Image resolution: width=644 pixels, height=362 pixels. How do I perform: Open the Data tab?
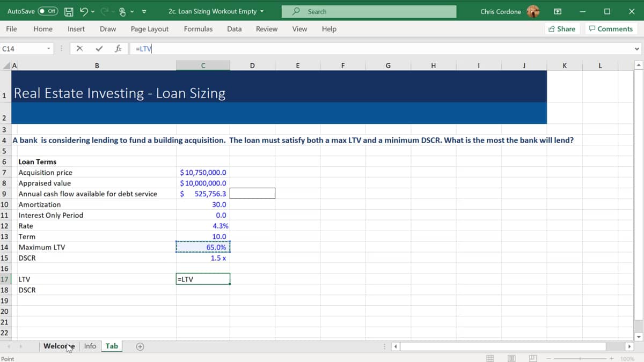(x=234, y=29)
